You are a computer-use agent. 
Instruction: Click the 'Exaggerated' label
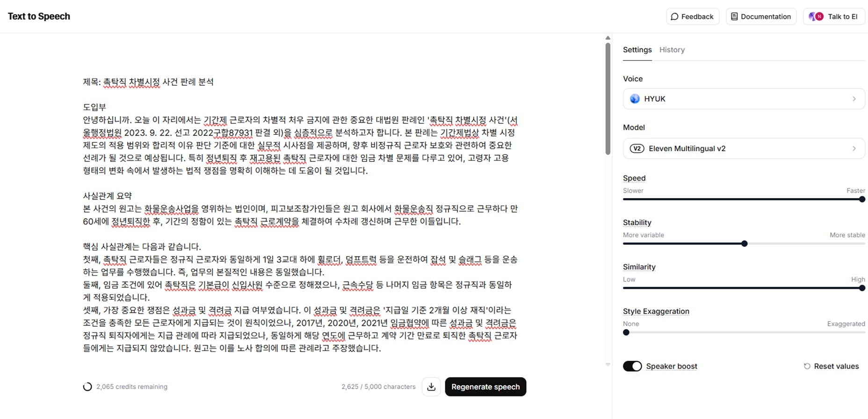(846, 324)
